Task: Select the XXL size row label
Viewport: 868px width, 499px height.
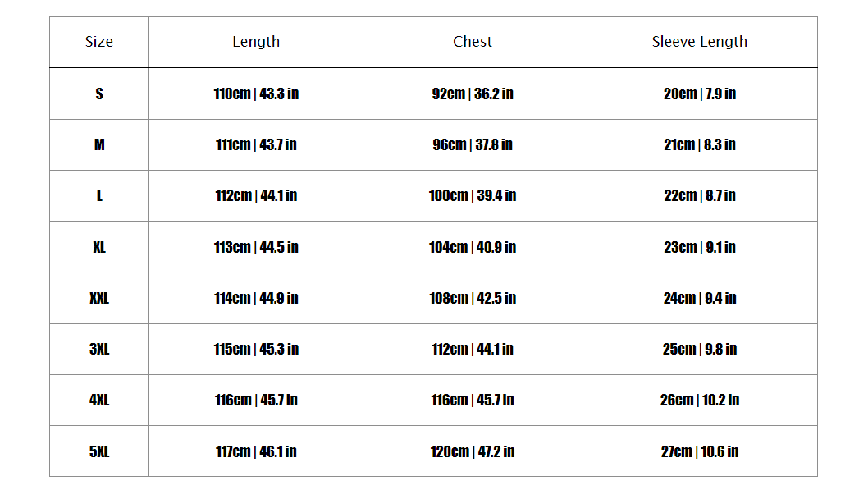Action: coord(99,298)
